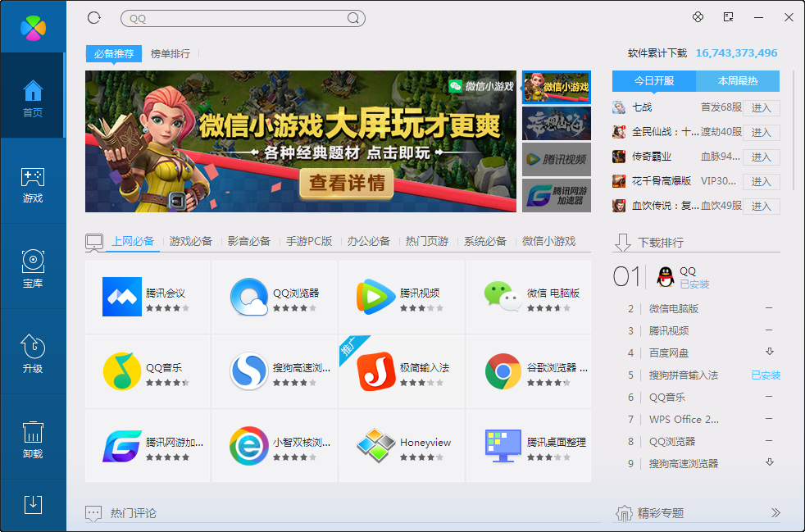Click WPS Office entry in ranking
Screen dimensions: 805x532
click(684, 419)
